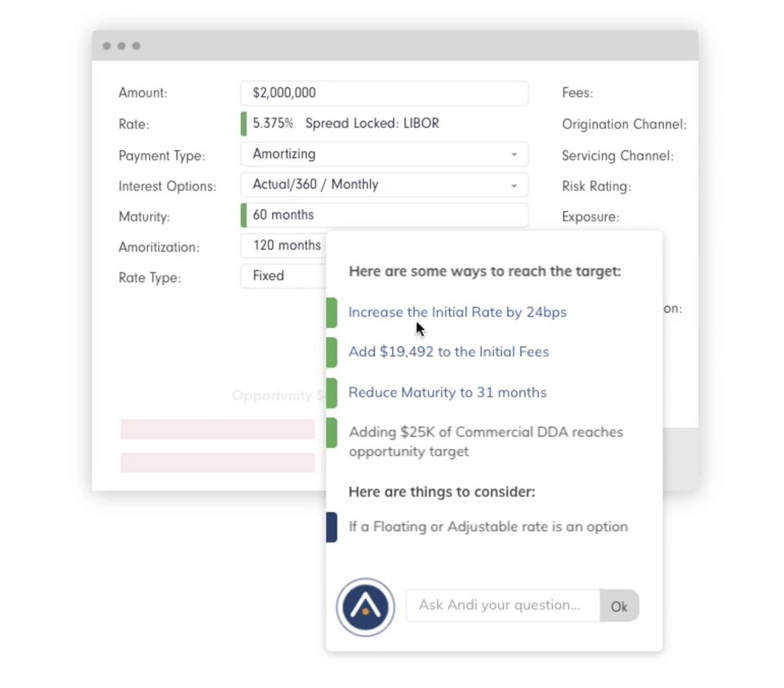
Task: Click the first window control dot in title bar
Action: (x=106, y=46)
